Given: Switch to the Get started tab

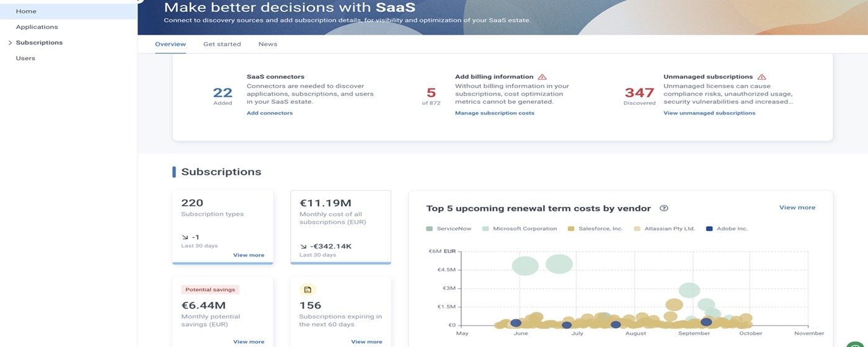Looking at the screenshot, I should pyautogui.click(x=222, y=44).
